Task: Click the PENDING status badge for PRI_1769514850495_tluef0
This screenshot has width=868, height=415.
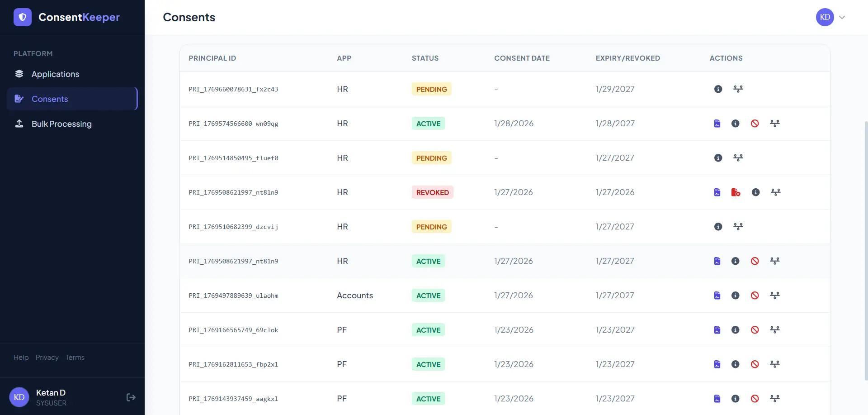Action: point(431,157)
